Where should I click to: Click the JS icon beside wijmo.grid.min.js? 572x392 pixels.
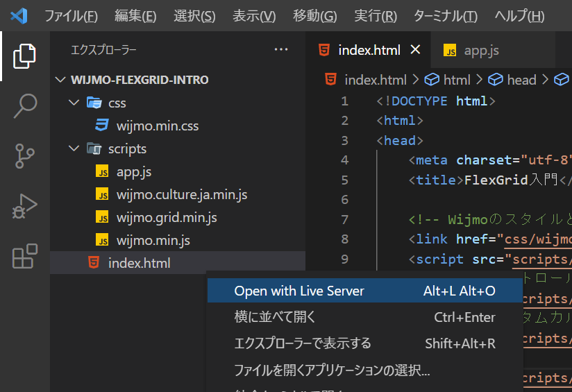click(102, 217)
